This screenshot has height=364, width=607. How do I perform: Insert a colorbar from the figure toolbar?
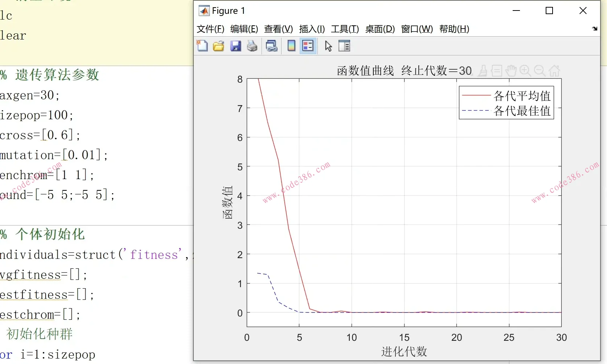(291, 46)
